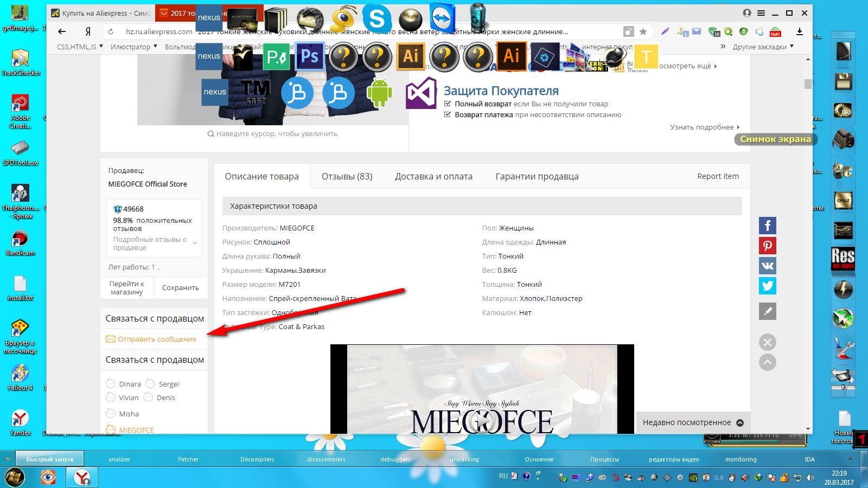The width and height of the screenshot is (868, 488).
Task: Switch to 'Описание товара' tab
Action: pos(261,176)
